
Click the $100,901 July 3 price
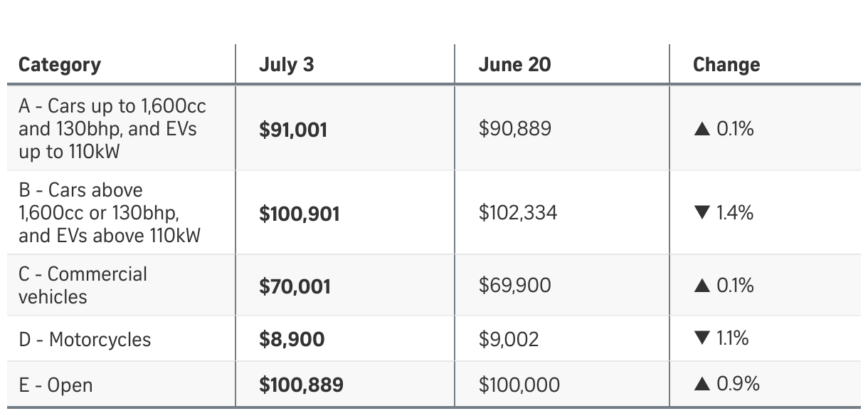300,214
